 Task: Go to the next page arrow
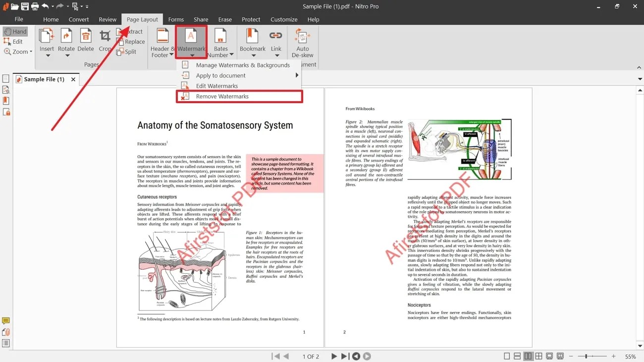pyautogui.click(x=334, y=356)
